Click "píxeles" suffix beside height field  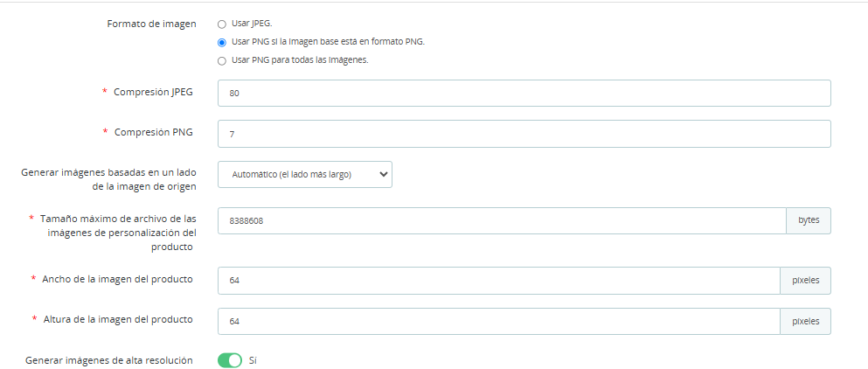point(805,321)
